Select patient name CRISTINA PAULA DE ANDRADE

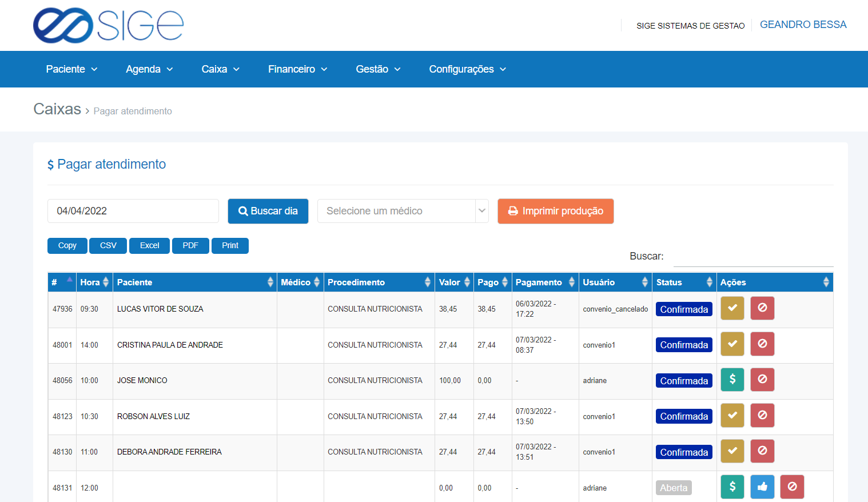pos(170,345)
